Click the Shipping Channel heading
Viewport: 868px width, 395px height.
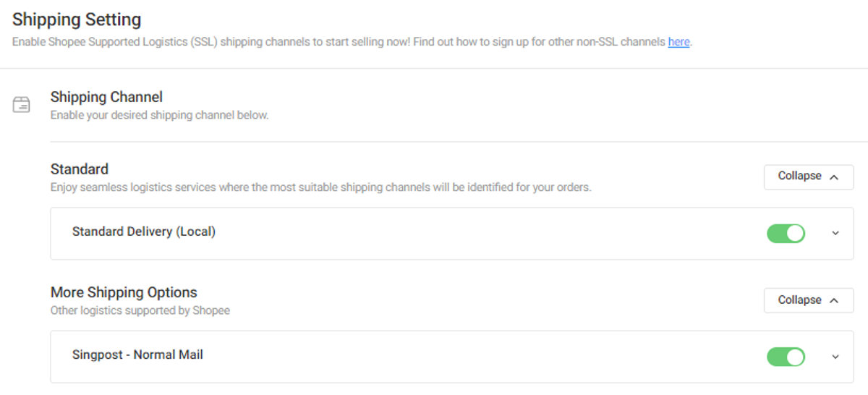(x=106, y=97)
